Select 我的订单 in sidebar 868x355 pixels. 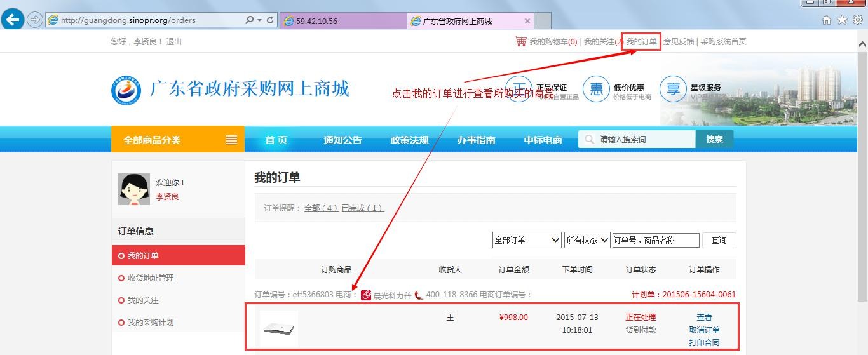click(179, 255)
